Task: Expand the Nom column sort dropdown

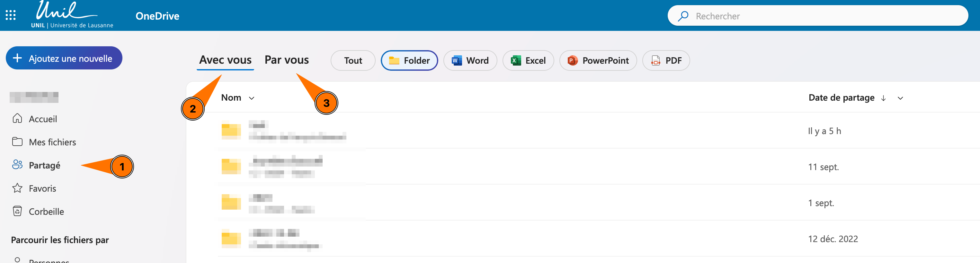Action: [x=252, y=98]
